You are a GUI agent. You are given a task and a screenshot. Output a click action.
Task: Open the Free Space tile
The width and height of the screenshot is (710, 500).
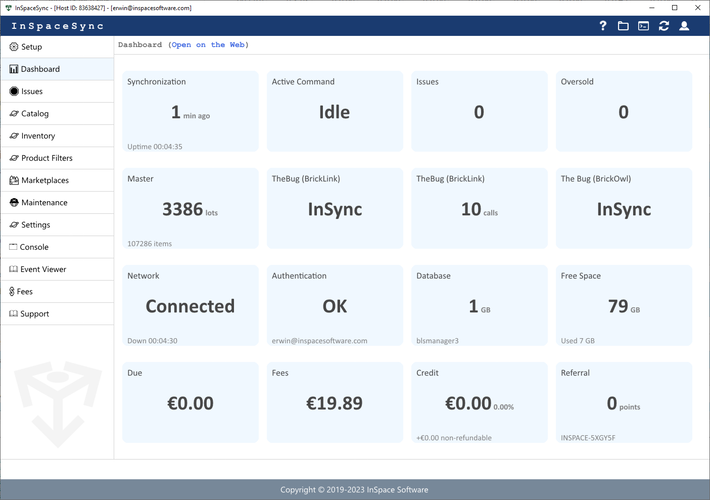623,306
